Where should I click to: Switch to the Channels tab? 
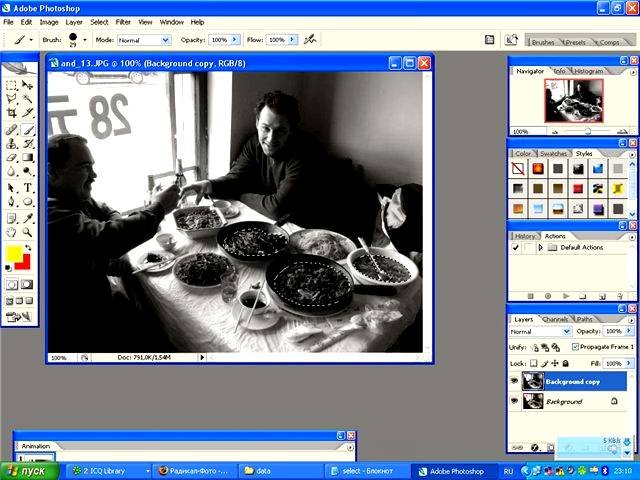tap(555, 320)
